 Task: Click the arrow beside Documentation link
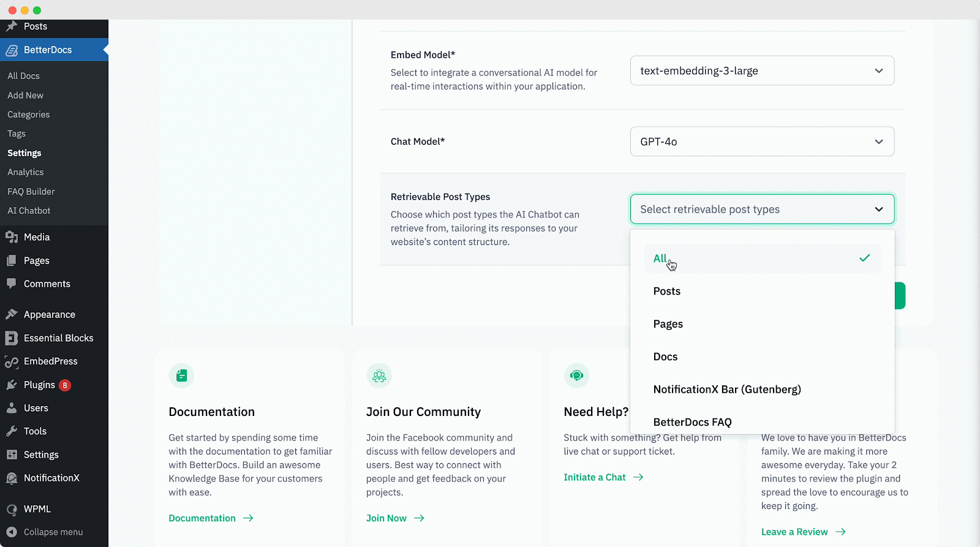248,518
